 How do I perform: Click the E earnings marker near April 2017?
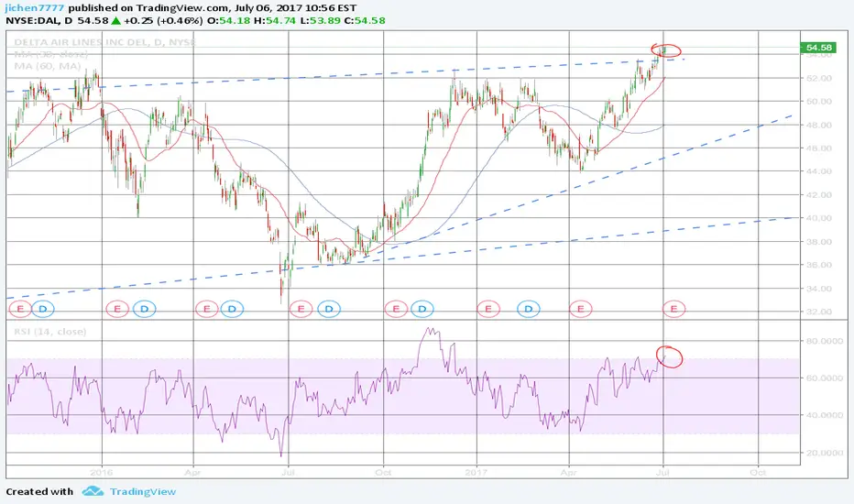click(x=581, y=309)
